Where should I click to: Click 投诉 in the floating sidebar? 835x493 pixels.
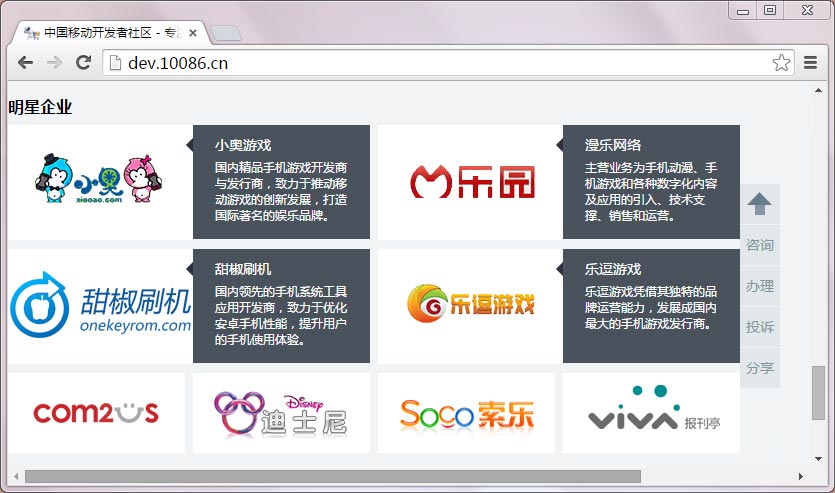(760, 327)
